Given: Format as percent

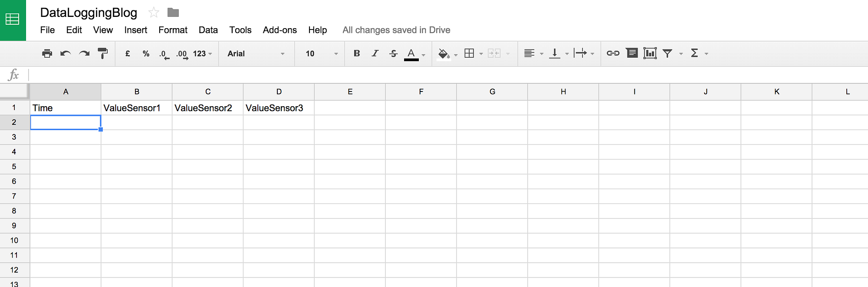Looking at the screenshot, I should coord(146,54).
